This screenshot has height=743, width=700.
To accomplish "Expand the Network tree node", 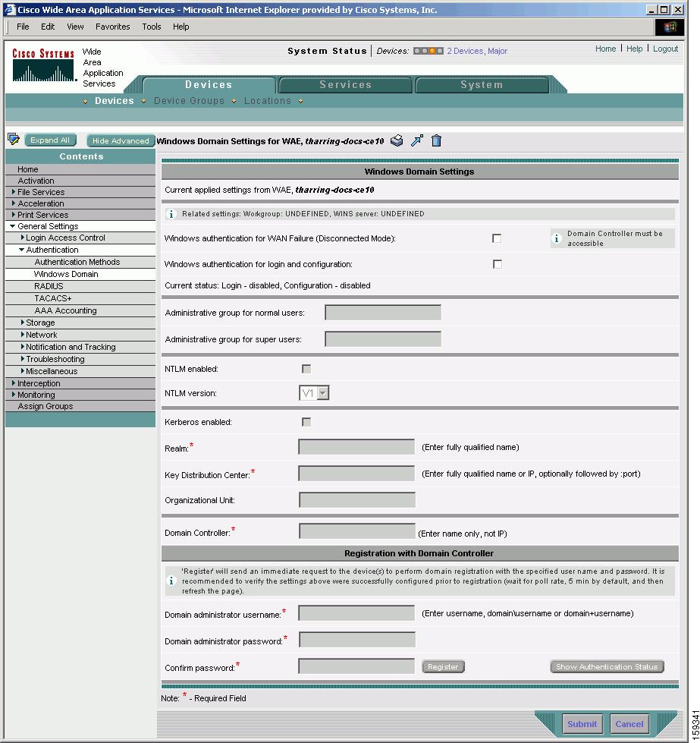I will coord(22,334).
